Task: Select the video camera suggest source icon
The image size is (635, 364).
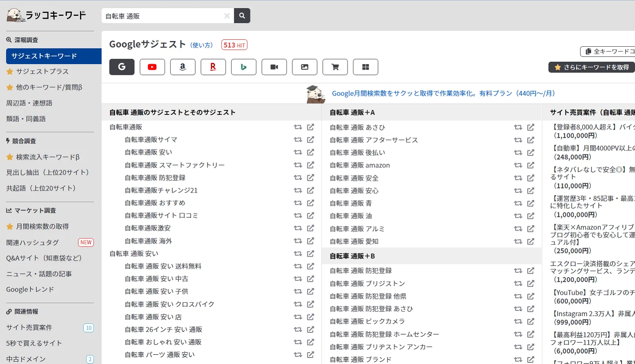Action: pos(274,67)
